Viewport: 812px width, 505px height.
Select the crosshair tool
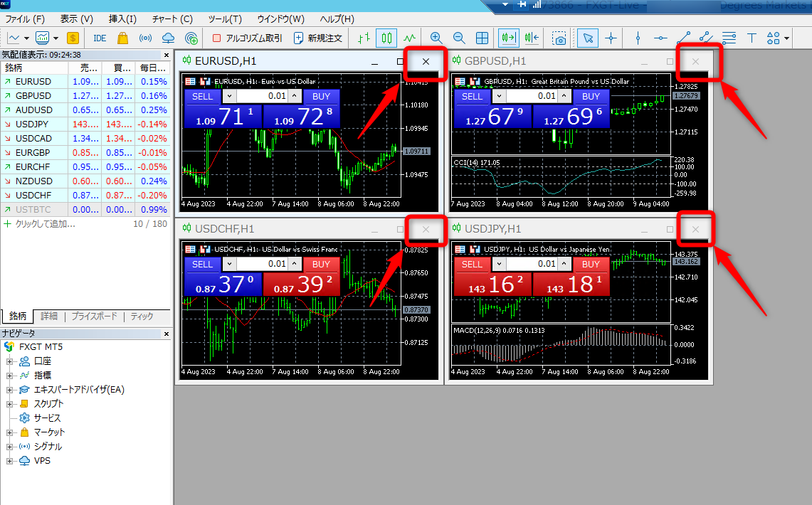pos(611,38)
